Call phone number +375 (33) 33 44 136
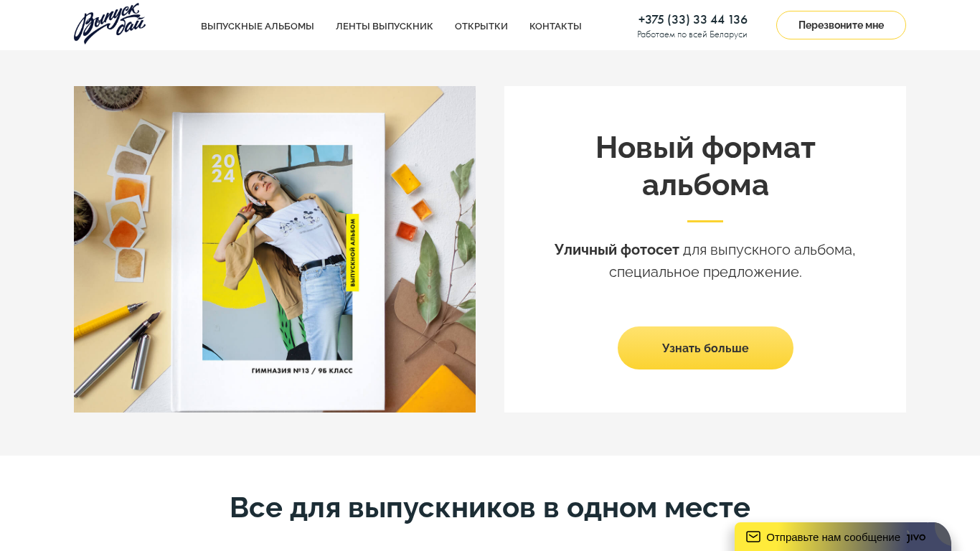Screen dimensions: 980x551 click(692, 19)
